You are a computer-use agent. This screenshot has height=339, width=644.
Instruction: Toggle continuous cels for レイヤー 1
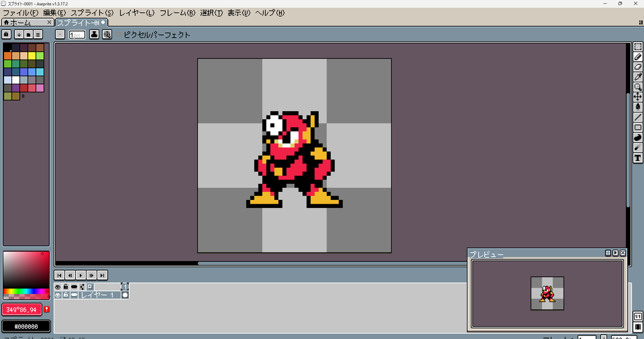(x=74, y=295)
